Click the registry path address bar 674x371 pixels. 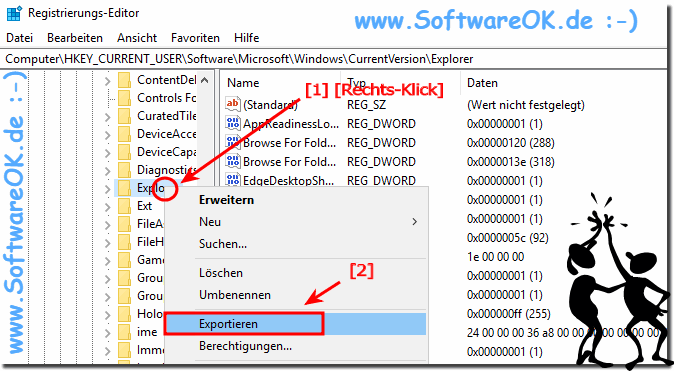point(335,59)
